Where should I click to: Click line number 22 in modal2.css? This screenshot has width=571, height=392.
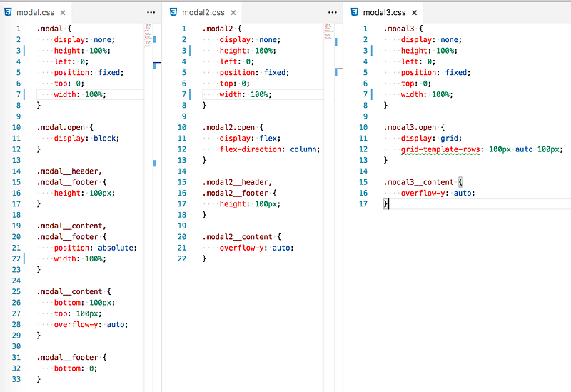pos(182,258)
